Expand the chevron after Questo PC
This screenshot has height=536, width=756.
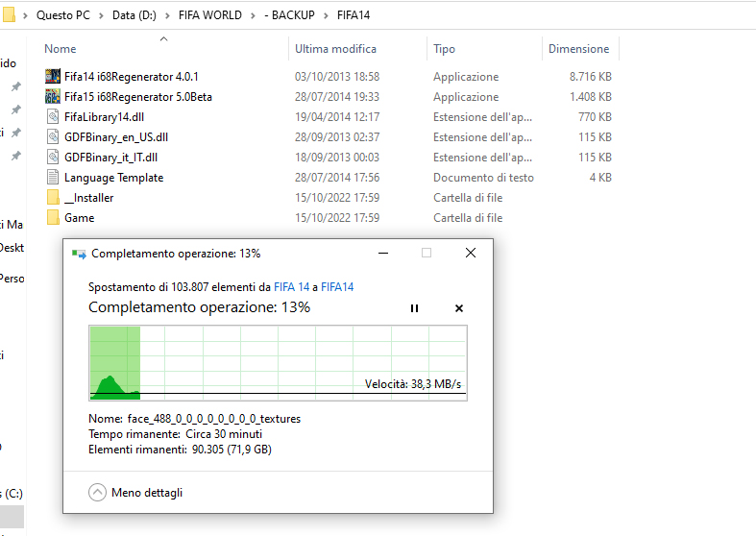click(101, 16)
